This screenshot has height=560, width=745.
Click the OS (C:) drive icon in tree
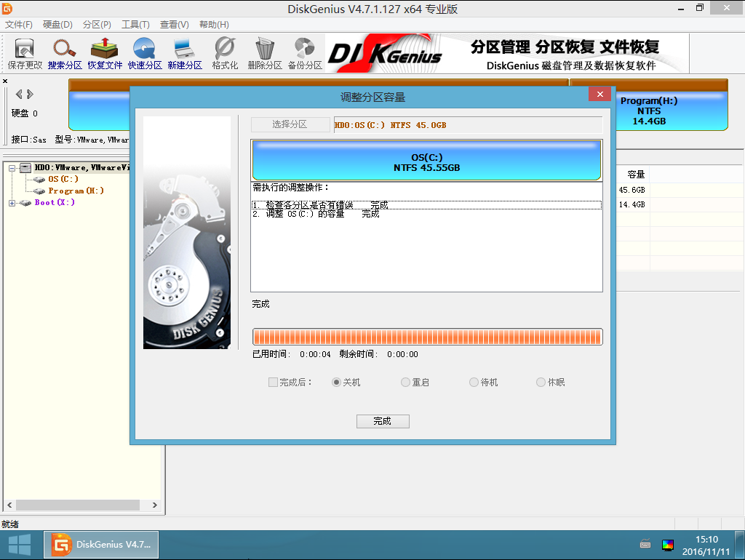pyautogui.click(x=39, y=180)
